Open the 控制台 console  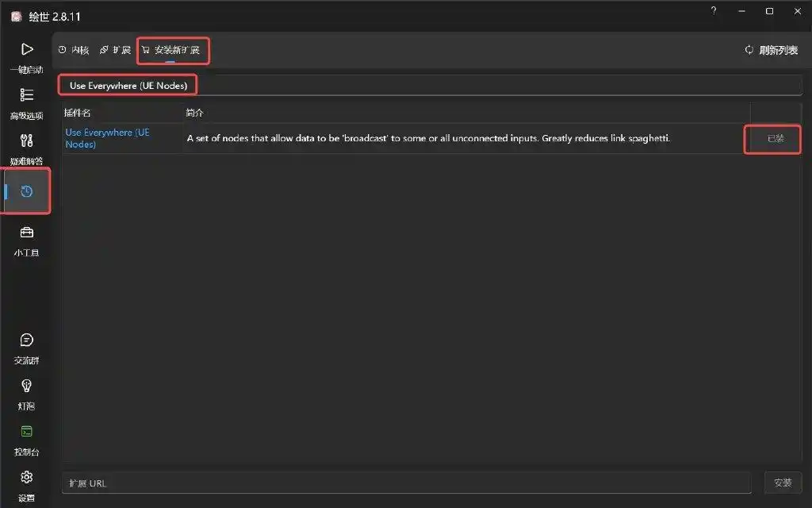click(x=26, y=432)
